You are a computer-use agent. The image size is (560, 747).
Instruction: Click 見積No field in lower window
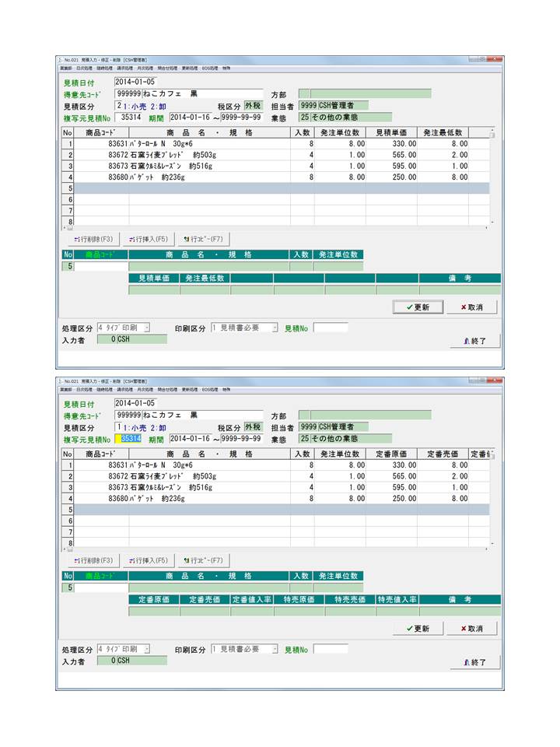point(331,649)
